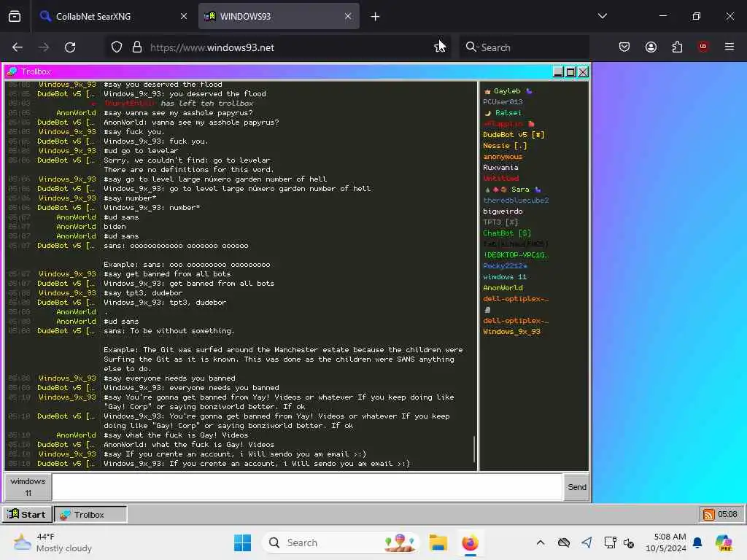Click the cloud sync tray icon
Image resolution: width=747 pixels, height=560 pixels.
(564, 542)
